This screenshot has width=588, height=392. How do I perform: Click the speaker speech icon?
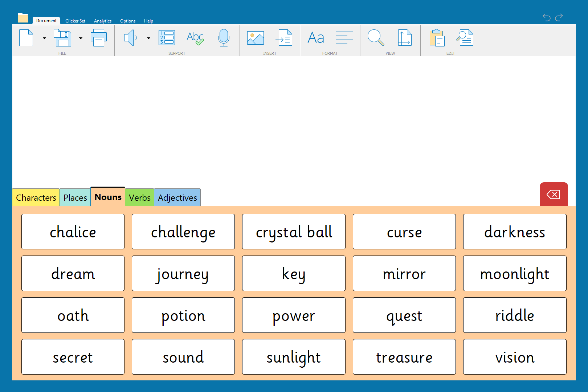tap(130, 38)
